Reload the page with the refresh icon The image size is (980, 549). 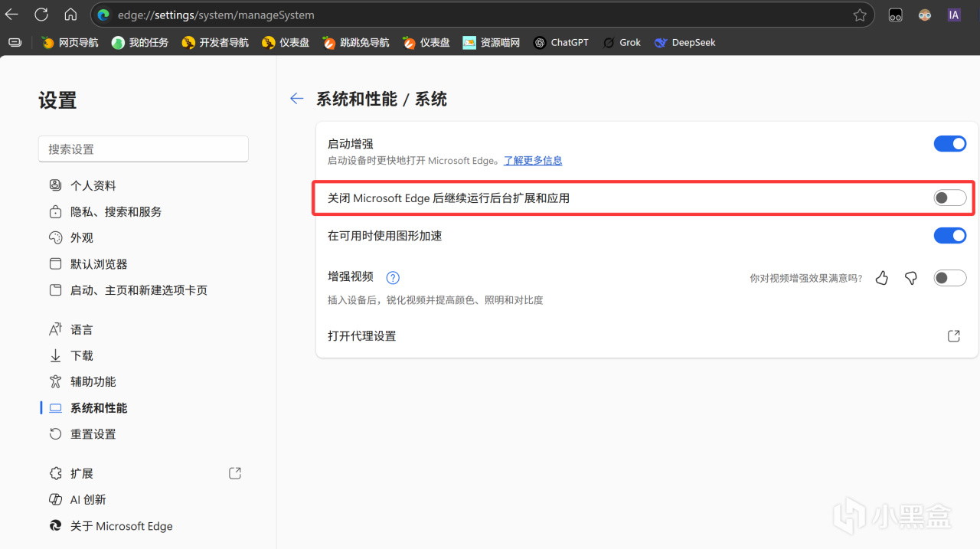tap(41, 15)
